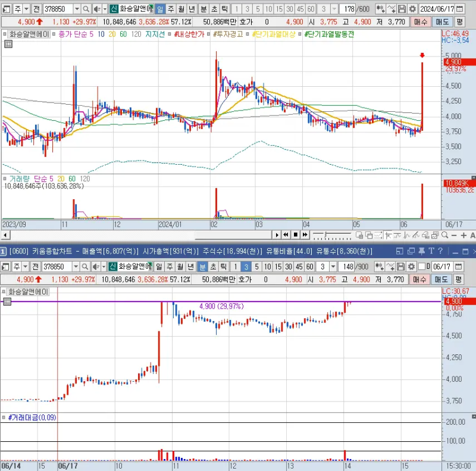Click the stock search magnifier in top chart

86,9
